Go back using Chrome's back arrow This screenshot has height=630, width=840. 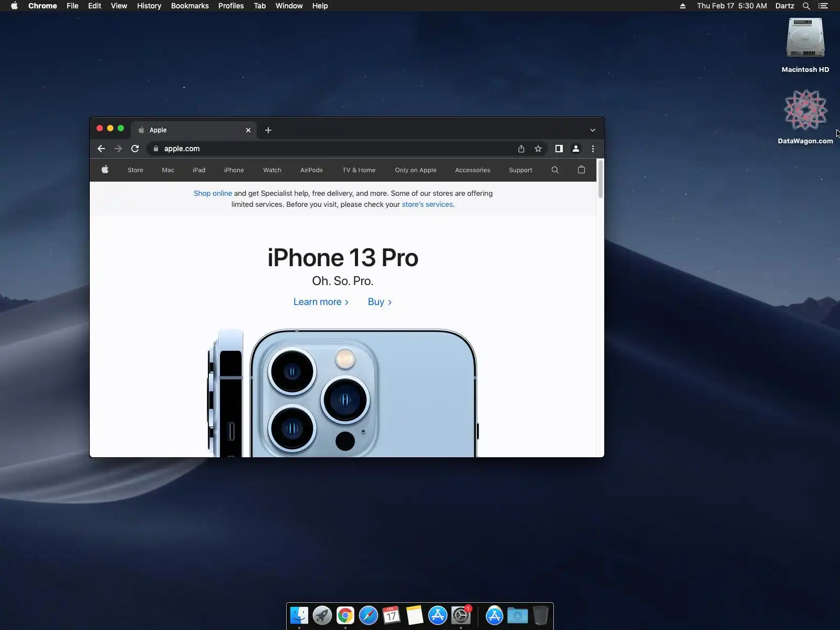point(101,149)
